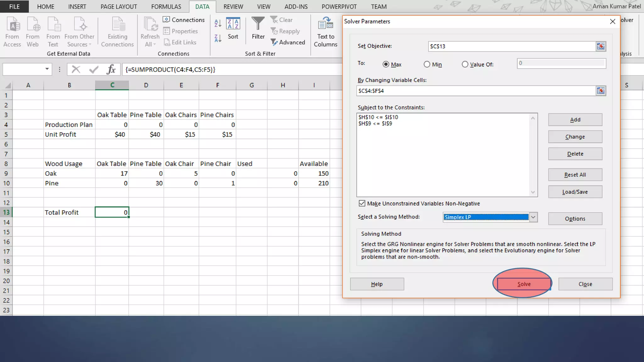The width and height of the screenshot is (644, 362).
Task: Open the Solving Method dropdown arrow
Action: [533, 217]
